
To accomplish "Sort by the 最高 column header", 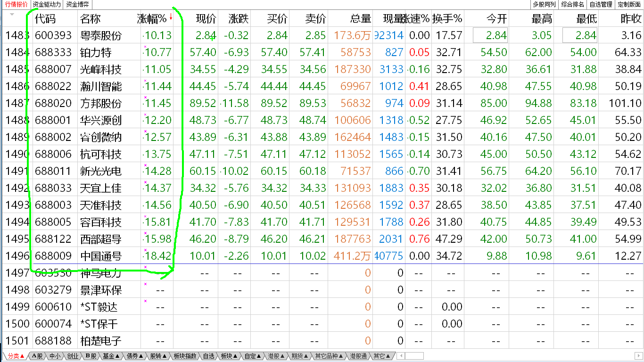I will tap(541, 19).
